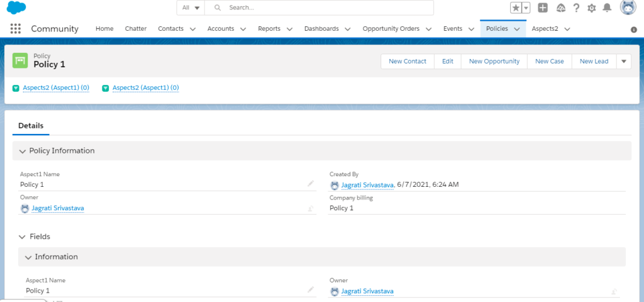Viewport: 644px width, 302px height.
Task: Edit Aspect1 Name with pencil icon
Action: (310, 184)
